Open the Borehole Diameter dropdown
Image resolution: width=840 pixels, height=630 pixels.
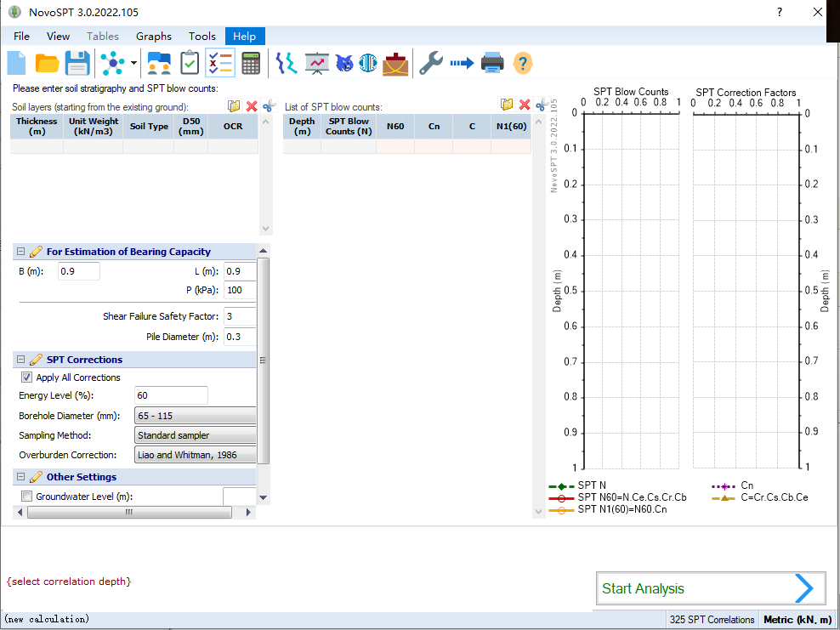click(195, 416)
